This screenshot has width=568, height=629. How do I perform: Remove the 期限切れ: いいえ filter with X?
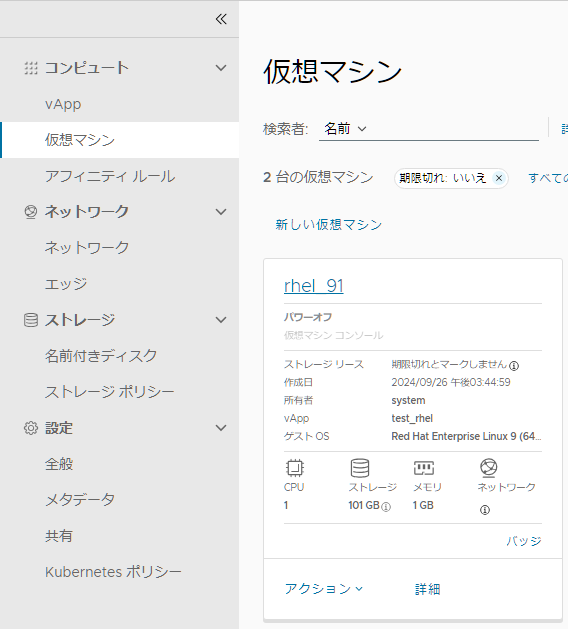(x=499, y=178)
